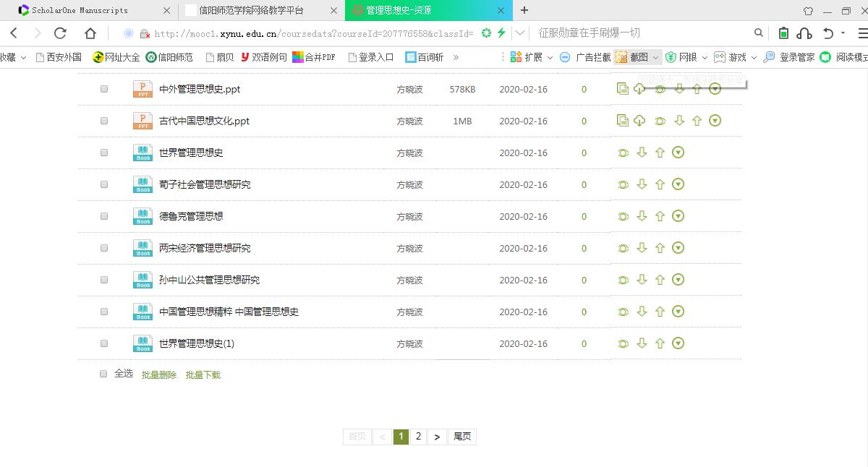The width and height of the screenshot is (868, 467).
Task: Click copy document icon beside 古代中国思想文化.ppt
Action: 623,121
